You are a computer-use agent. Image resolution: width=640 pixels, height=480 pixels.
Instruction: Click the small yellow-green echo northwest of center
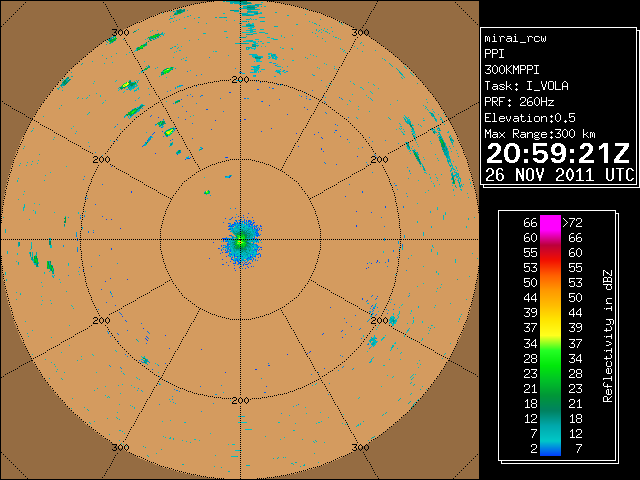pos(207,192)
